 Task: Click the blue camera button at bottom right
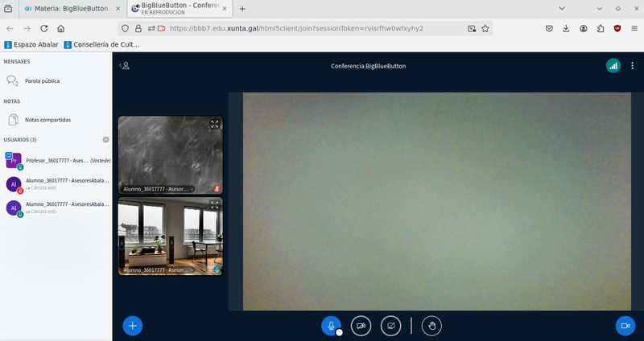pyautogui.click(x=625, y=326)
